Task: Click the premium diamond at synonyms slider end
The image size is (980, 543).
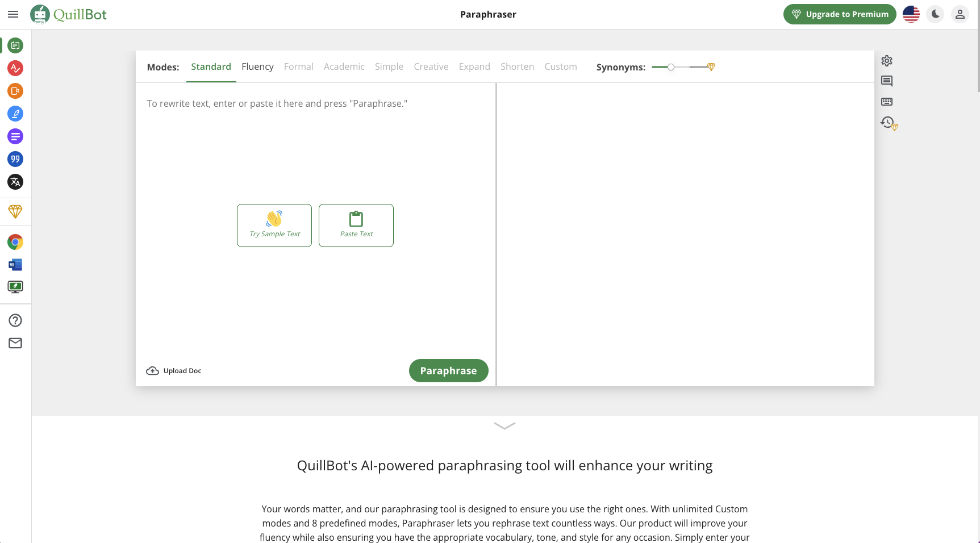Action: click(711, 67)
